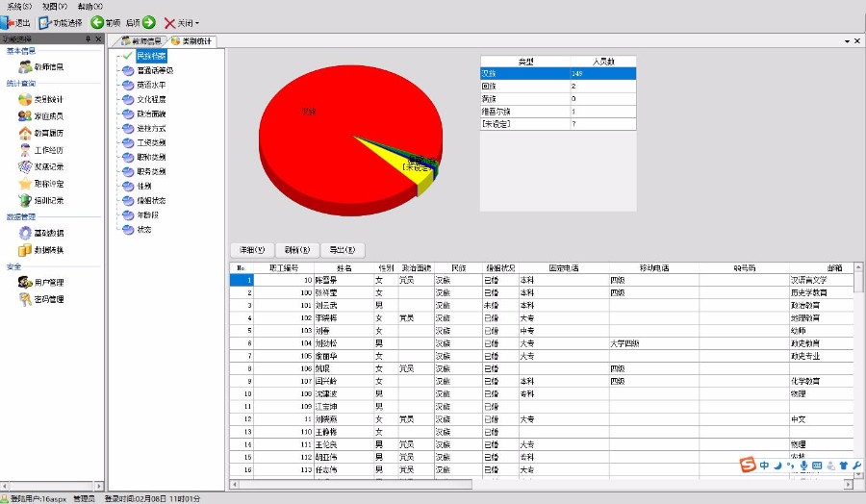Select 工资类别 in the category tree
Viewport: 866px width, 504px height.
(151, 142)
